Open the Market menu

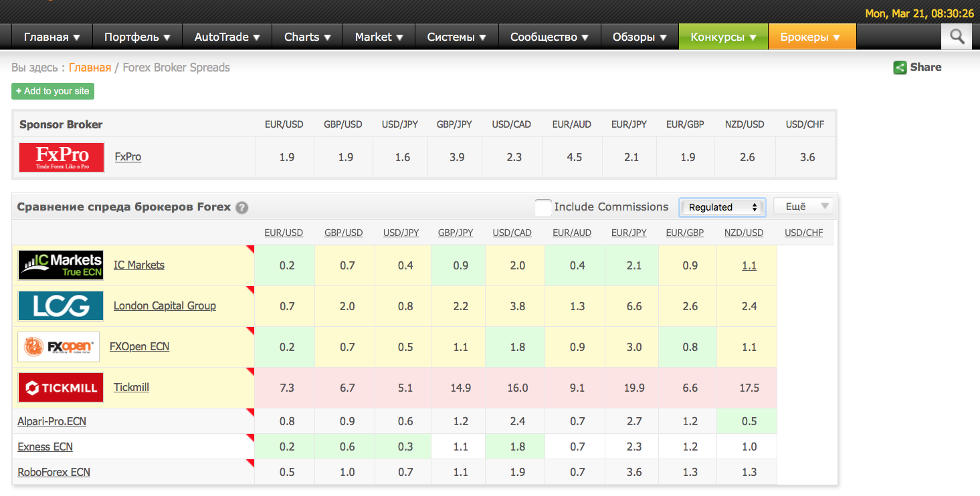tap(379, 37)
